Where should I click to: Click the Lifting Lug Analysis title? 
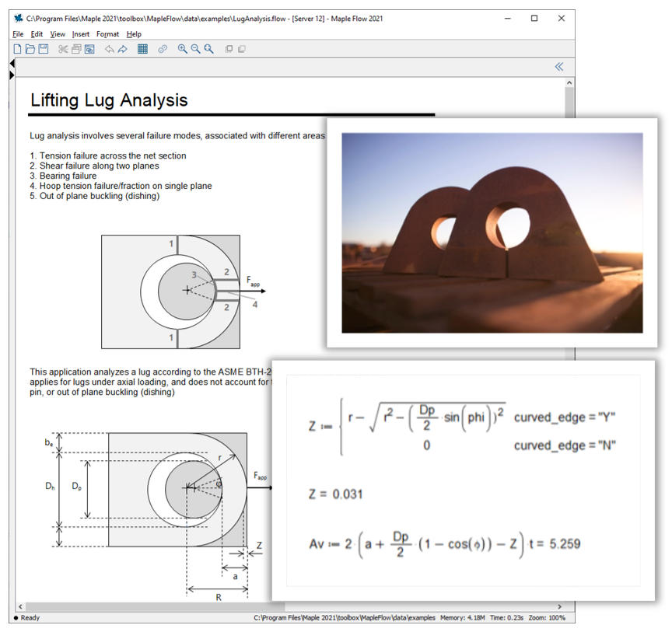(x=109, y=100)
